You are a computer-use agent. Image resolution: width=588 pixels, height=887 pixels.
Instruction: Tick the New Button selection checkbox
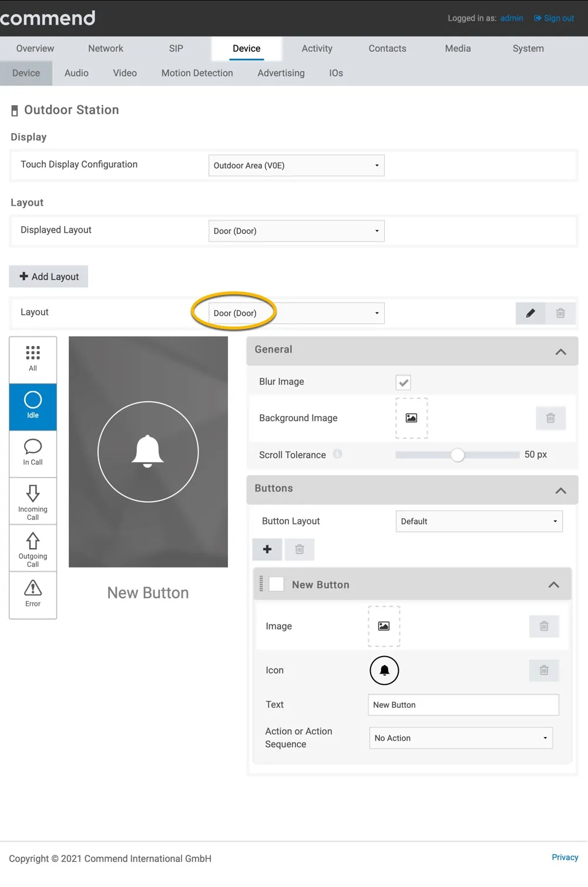[276, 584]
